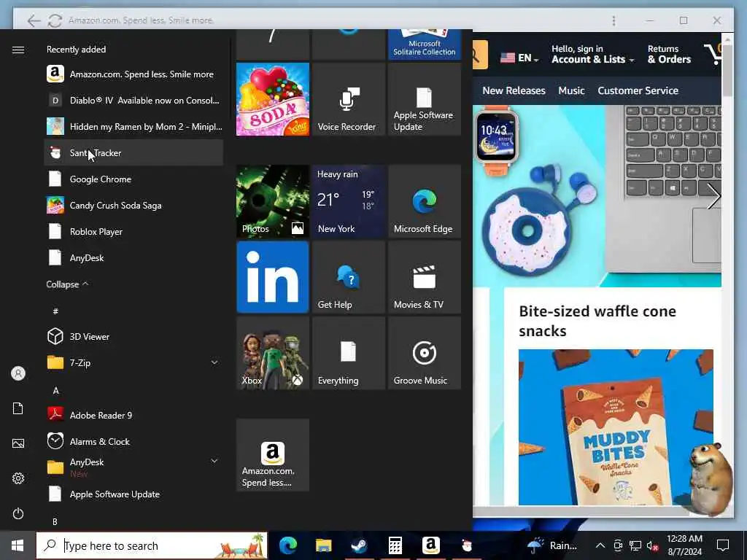Open the Microsoft Solitaire Collection tile
The image size is (747, 560).
click(x=425, y=44)
